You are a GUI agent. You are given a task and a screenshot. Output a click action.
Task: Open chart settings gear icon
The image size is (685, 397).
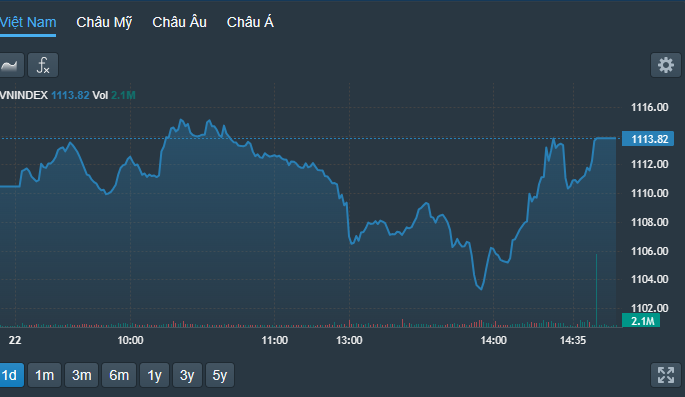click(666, 66)
